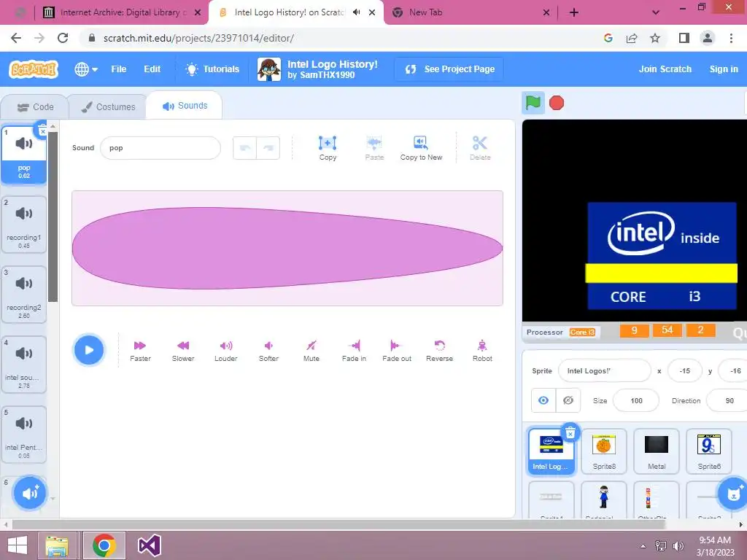Open the Choose a Sprite button

click(x=734, y=493)
